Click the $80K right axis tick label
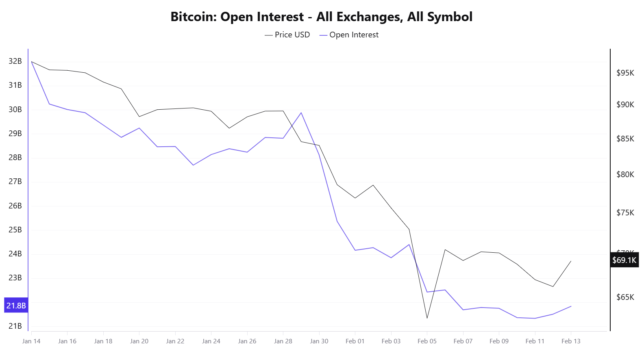The image size is (644, 360). (x=625, y=175)
